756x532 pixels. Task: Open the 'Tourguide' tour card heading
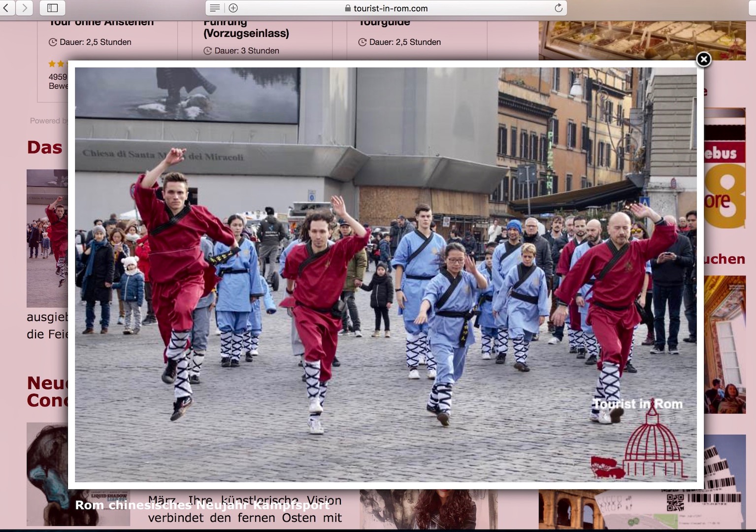click(384, 23)
